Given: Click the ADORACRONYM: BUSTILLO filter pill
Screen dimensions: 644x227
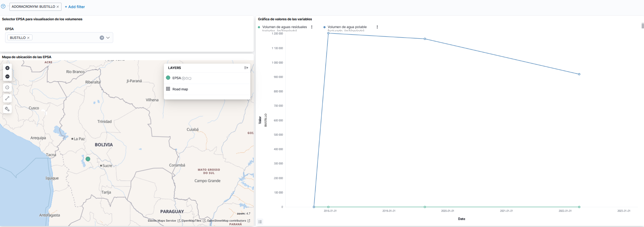Looking at the screenshot, I should click(33, 7).
